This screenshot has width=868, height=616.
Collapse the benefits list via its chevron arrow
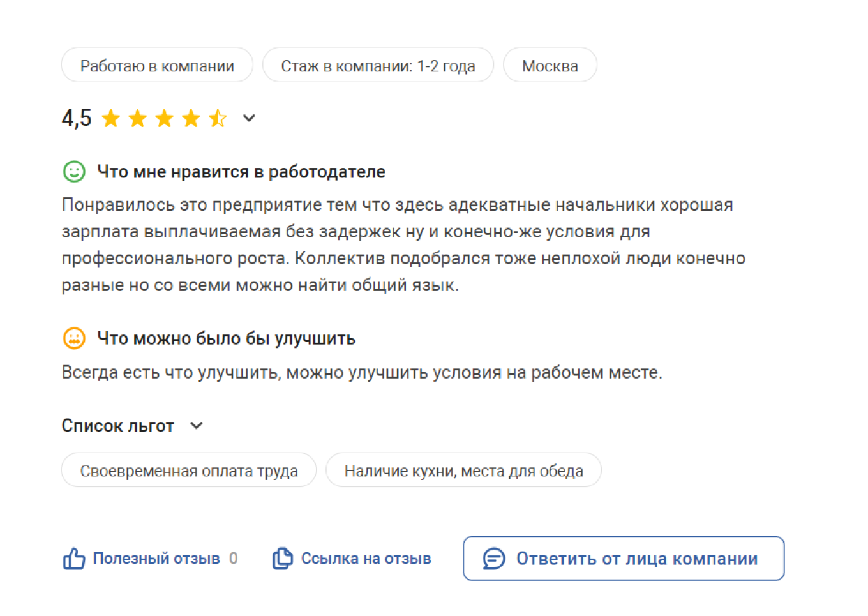pyautogui.click(x=196, y=425)
